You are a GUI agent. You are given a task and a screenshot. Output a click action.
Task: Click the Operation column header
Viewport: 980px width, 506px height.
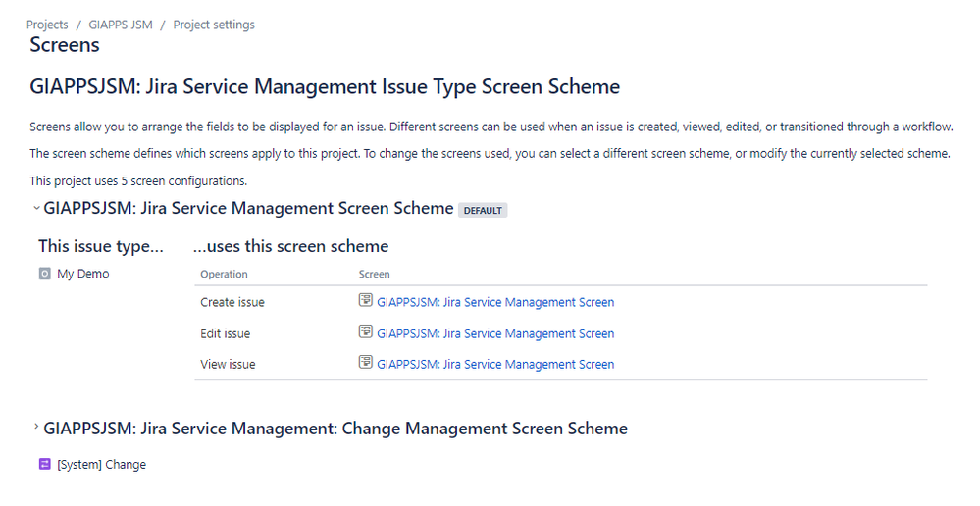[224, 275]
